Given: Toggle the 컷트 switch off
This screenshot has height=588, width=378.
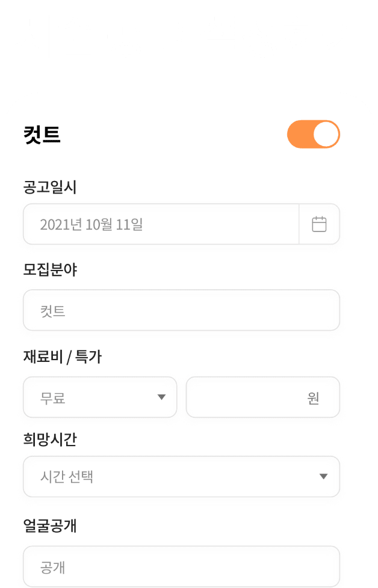Looking at the screenshot, I should coord(314,134).
